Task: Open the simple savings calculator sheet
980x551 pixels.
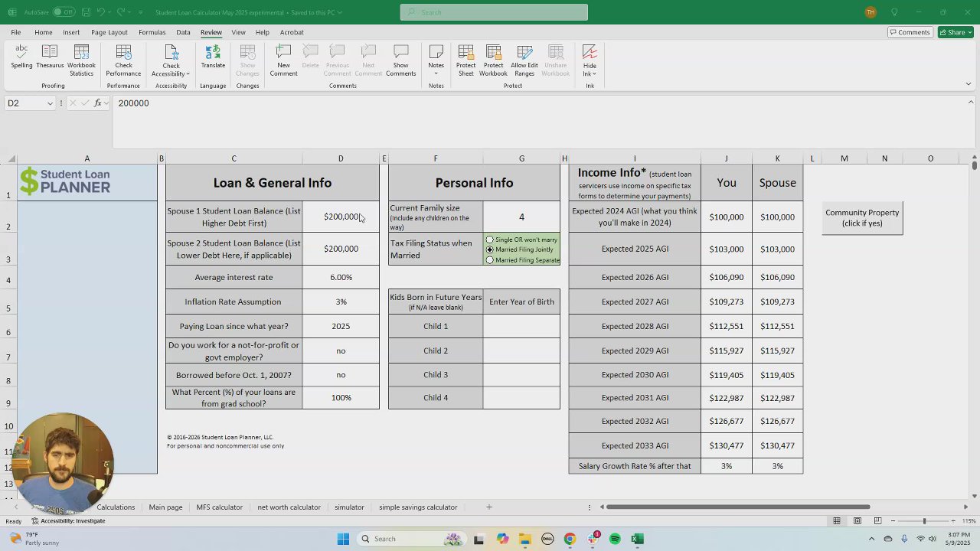Action: [x=418, y=507]
